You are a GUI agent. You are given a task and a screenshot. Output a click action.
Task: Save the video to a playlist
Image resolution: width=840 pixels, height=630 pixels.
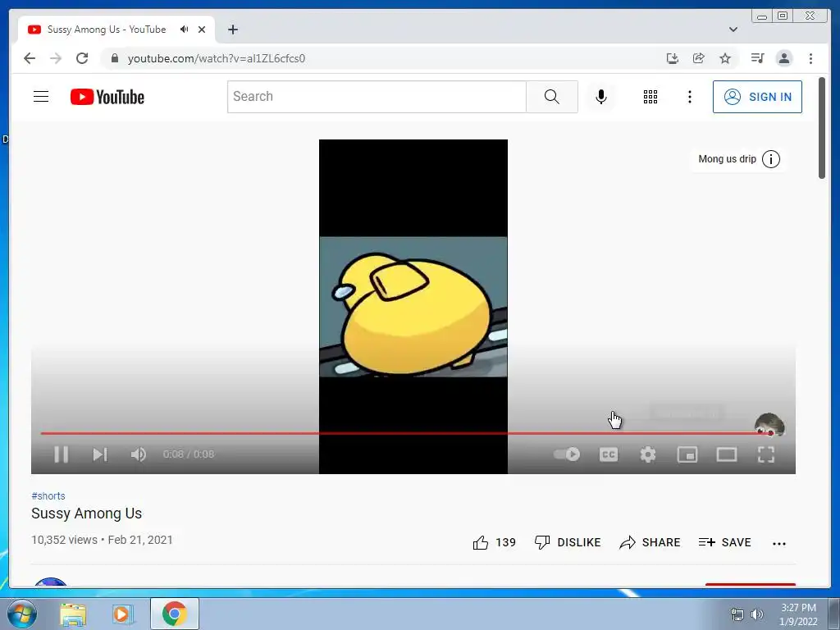point(725,542)
